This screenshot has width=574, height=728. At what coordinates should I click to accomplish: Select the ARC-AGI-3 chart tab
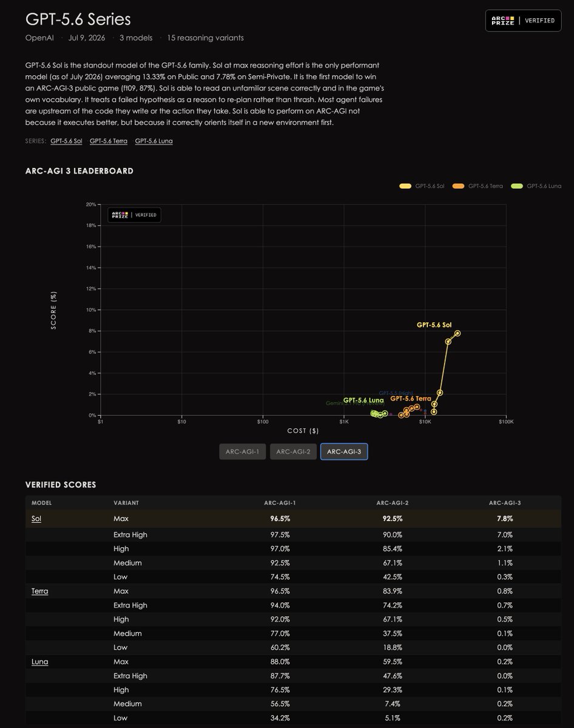(344, 451)
